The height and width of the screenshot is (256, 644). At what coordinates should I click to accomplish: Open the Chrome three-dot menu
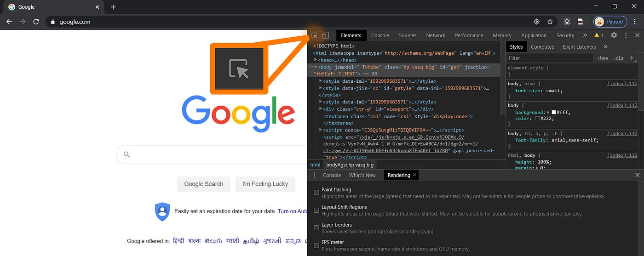(634, 22)
